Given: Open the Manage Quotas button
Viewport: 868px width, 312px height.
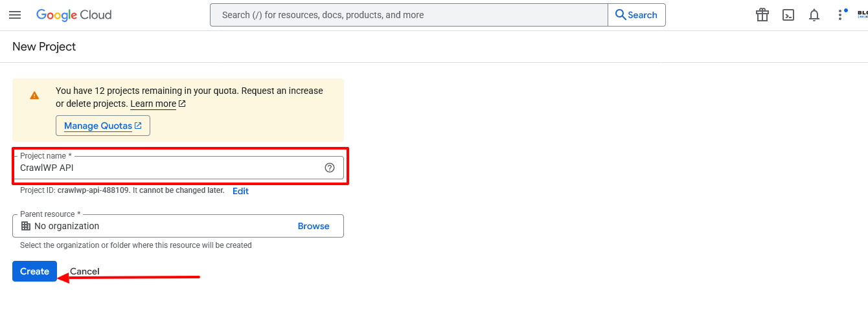Looking at the screenshot, I should (x=103, y=126).
